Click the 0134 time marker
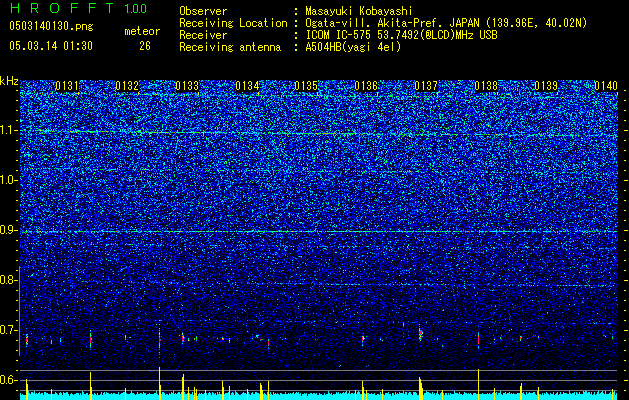 click(247, 86)
